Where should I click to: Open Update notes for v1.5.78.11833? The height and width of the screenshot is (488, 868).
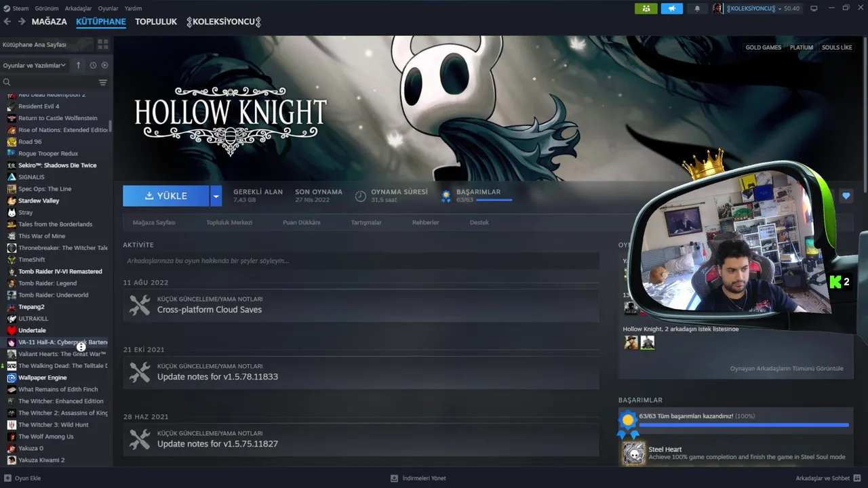coord(361,372)
